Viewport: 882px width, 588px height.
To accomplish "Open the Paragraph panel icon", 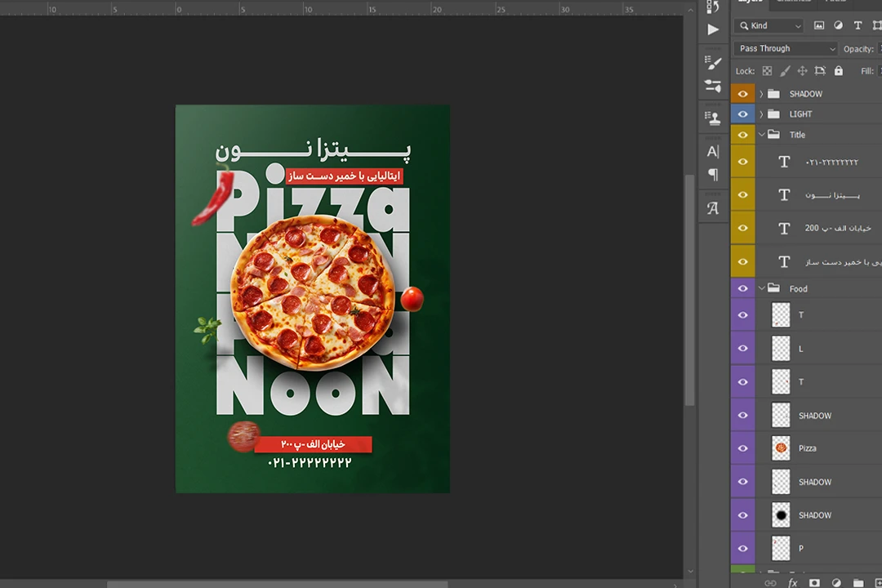I will pos(713,175).
